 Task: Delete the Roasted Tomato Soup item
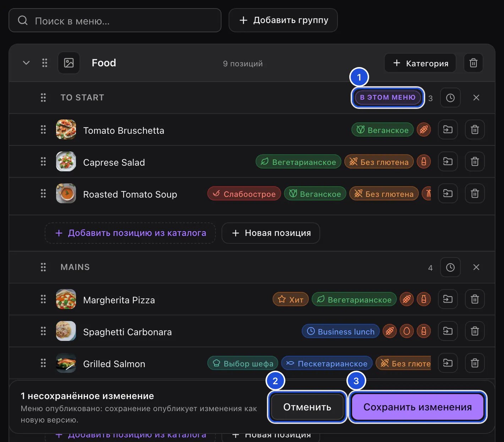pyautogui.click(x=475, y=194)
